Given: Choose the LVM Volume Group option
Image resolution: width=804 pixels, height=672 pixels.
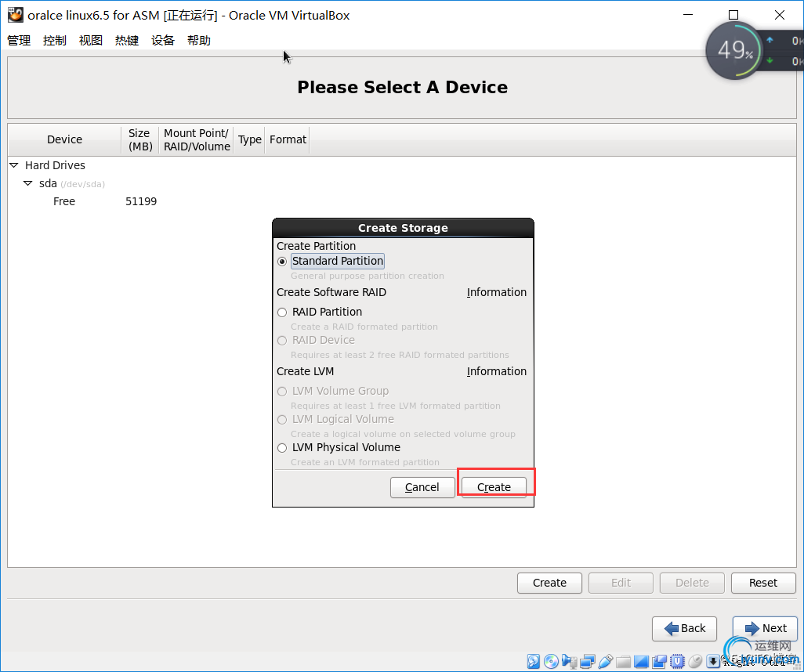Looking at the screenshot, I should 282,392.
